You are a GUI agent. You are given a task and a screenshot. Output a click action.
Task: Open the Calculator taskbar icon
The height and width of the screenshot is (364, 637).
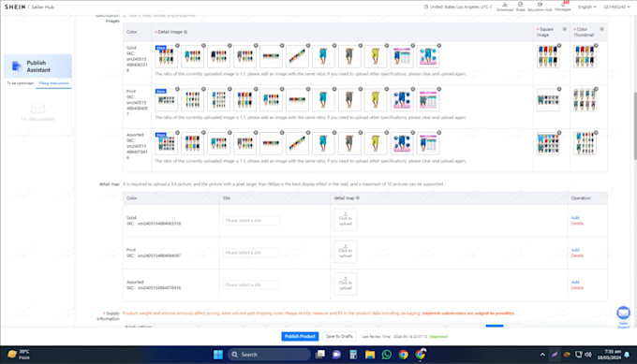[x=353, y=355]
